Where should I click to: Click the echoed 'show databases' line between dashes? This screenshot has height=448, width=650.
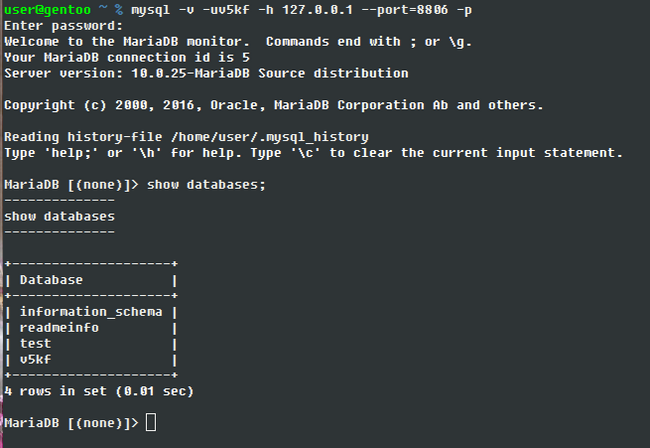pyautogui.click(x=59, y=216)
